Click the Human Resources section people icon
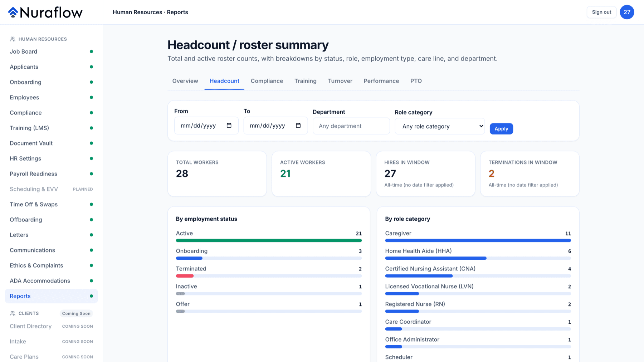This screenshot has width=644, height=362. click(13, 39)
